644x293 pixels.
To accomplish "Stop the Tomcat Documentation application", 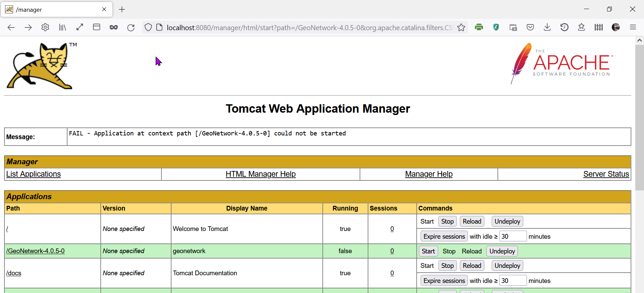I will click(x=447, y=266).
